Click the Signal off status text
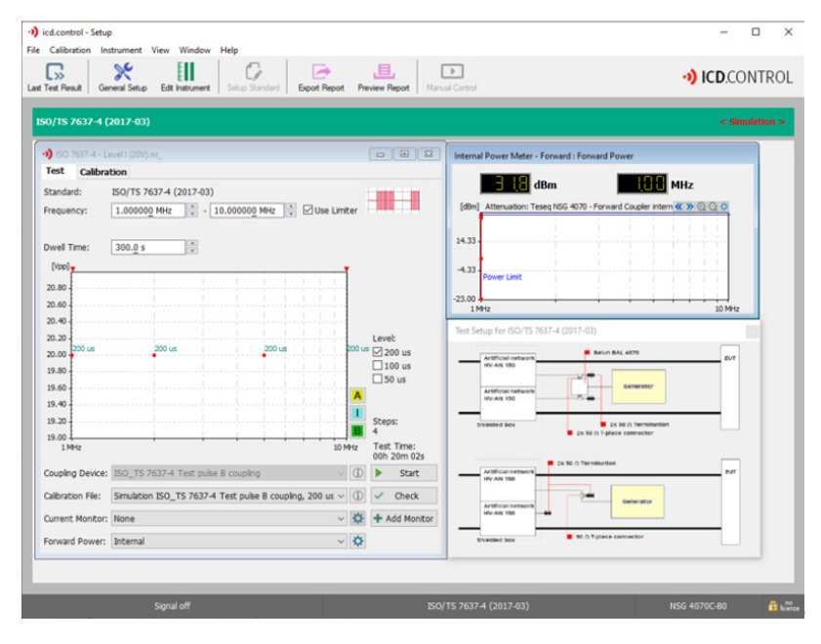The height and width of the screenshot is (644, 821). click(x=172, y=606)
